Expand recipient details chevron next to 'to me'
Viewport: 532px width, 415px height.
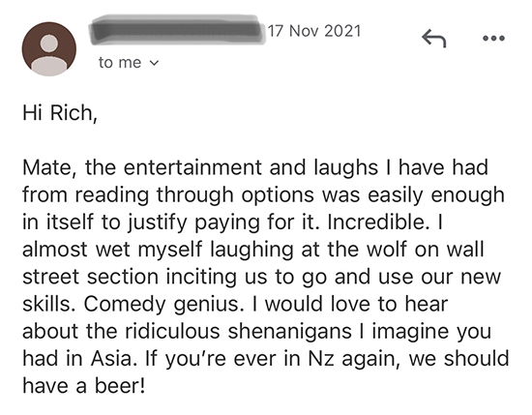coord(154,63)
